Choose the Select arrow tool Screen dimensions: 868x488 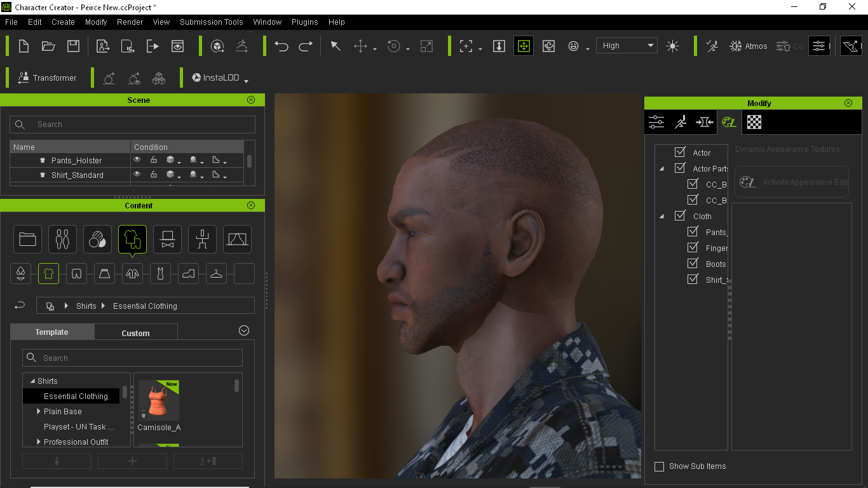click(x=336, y=46)
